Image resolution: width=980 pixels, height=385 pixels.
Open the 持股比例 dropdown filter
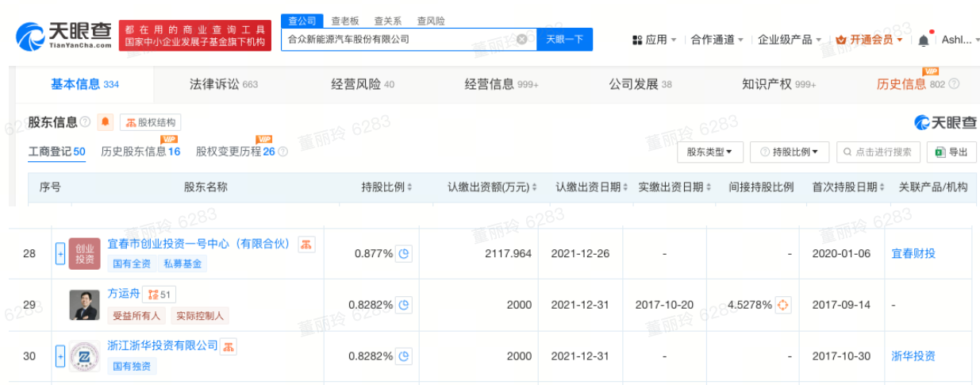click(790, 152)
